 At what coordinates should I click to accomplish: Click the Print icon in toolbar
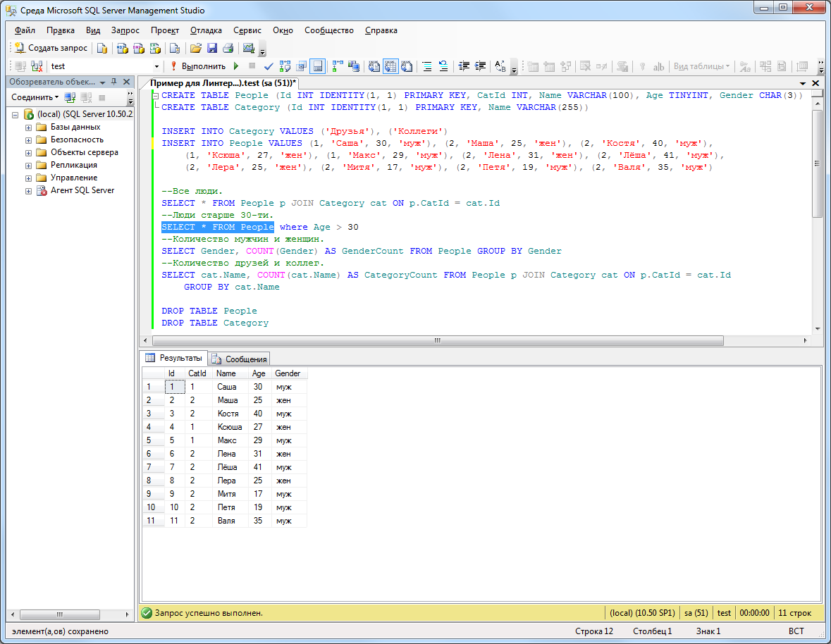[228, 48]
